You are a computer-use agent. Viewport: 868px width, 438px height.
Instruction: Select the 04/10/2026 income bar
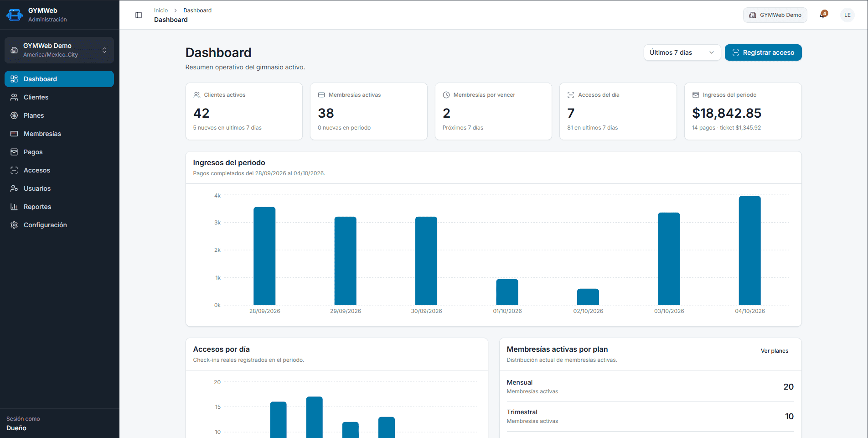tap(750, 250)
